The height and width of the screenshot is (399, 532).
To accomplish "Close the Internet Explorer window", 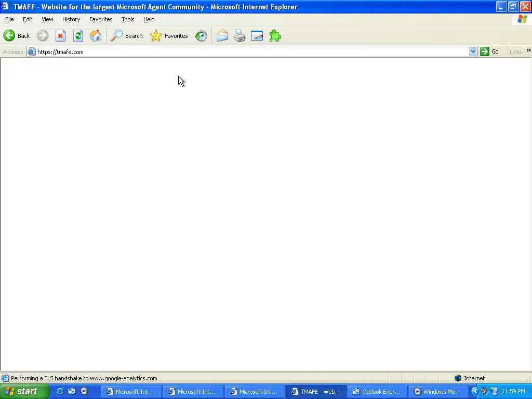I will (525, 6).
